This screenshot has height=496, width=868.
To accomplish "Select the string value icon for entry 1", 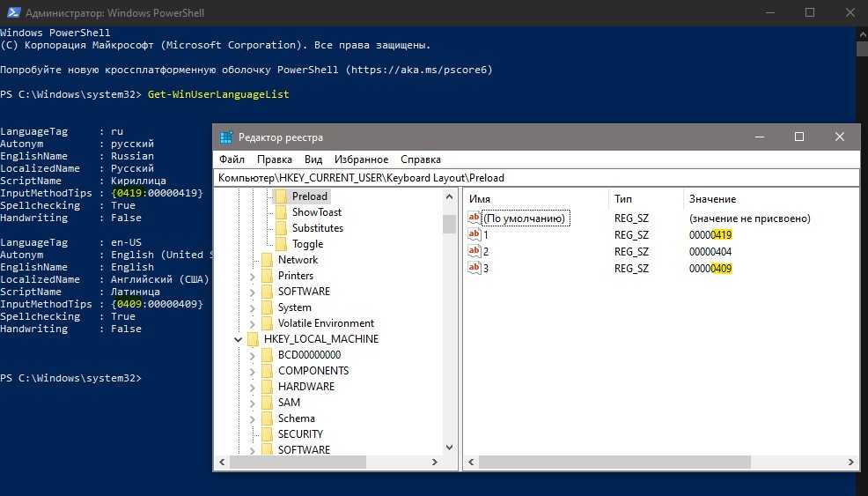I will pos(474,235).
